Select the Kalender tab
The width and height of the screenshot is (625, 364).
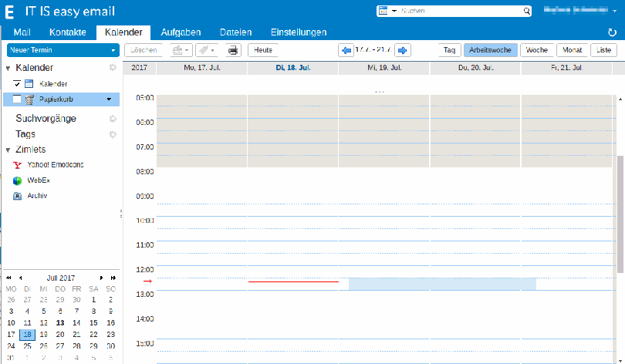click(123, 32)
